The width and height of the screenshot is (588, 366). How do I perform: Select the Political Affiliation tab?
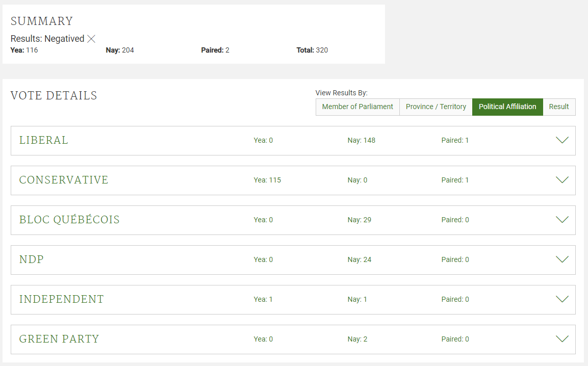coord(507,107)
